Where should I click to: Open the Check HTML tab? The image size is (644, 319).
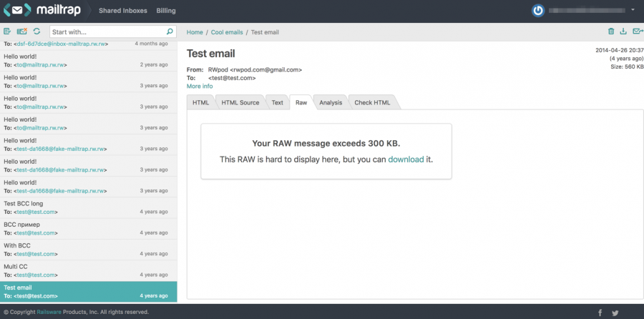[x=373, y=103]
